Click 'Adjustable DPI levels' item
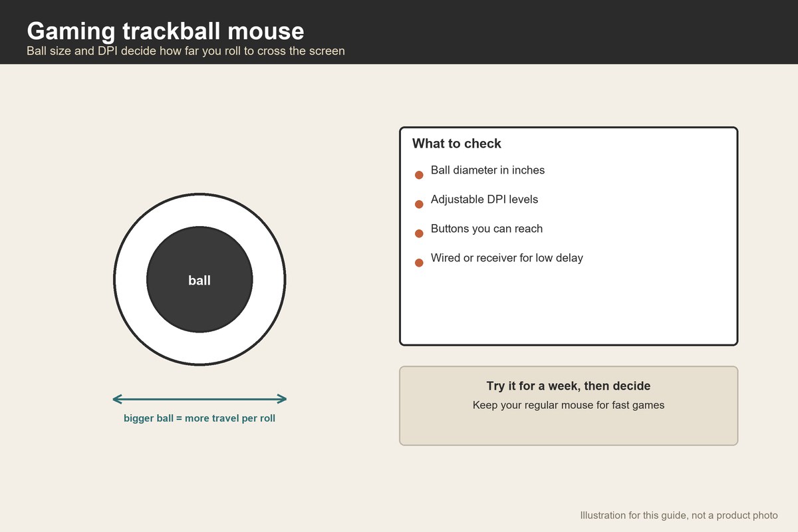 [484, 199]
